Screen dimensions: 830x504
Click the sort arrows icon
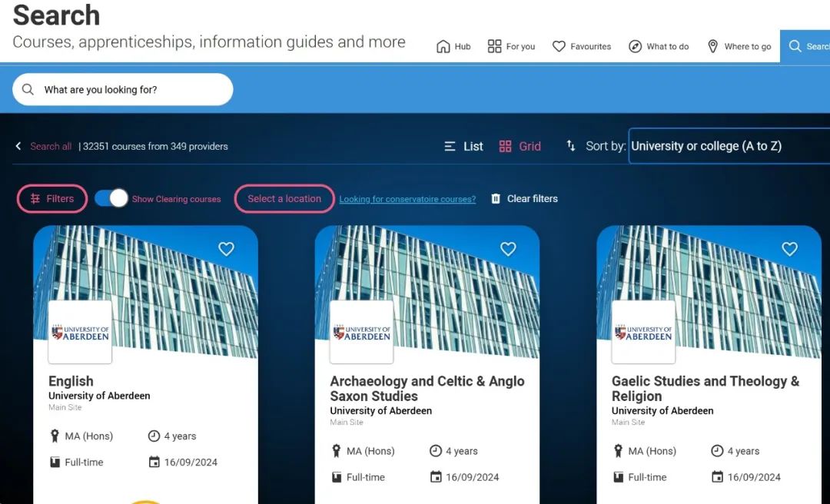(570, 145)
